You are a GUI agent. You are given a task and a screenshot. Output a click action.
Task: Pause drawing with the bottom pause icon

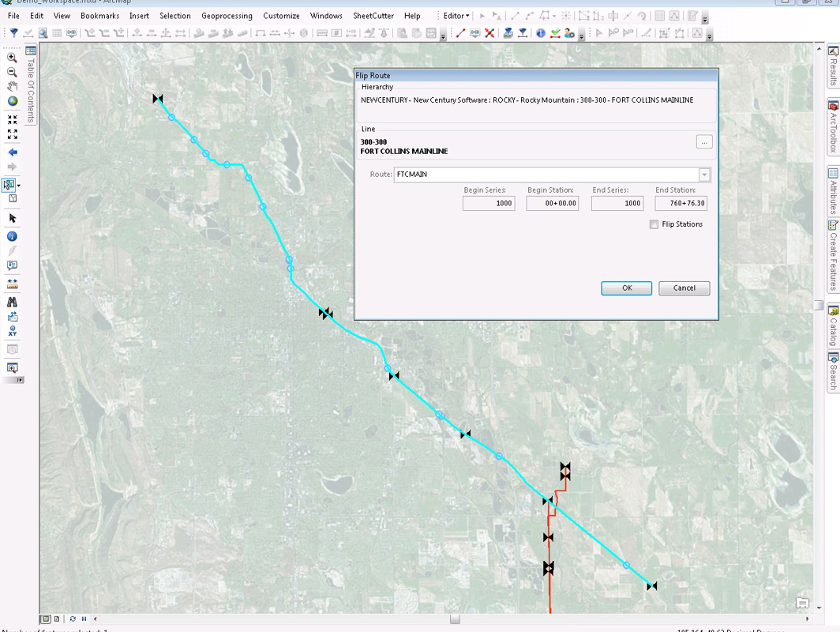tap(84, 619)
